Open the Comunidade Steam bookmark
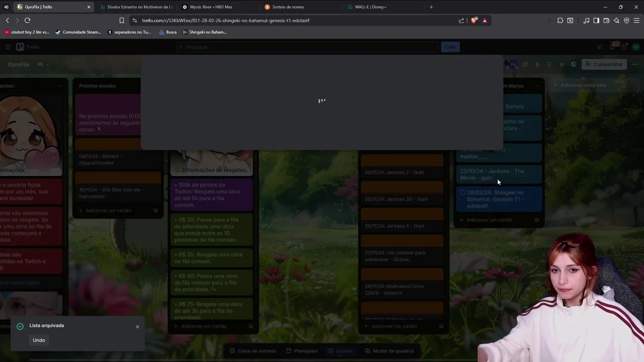This screenshot has height=362, width=644. pyautogui.click(x=78, y=32)
